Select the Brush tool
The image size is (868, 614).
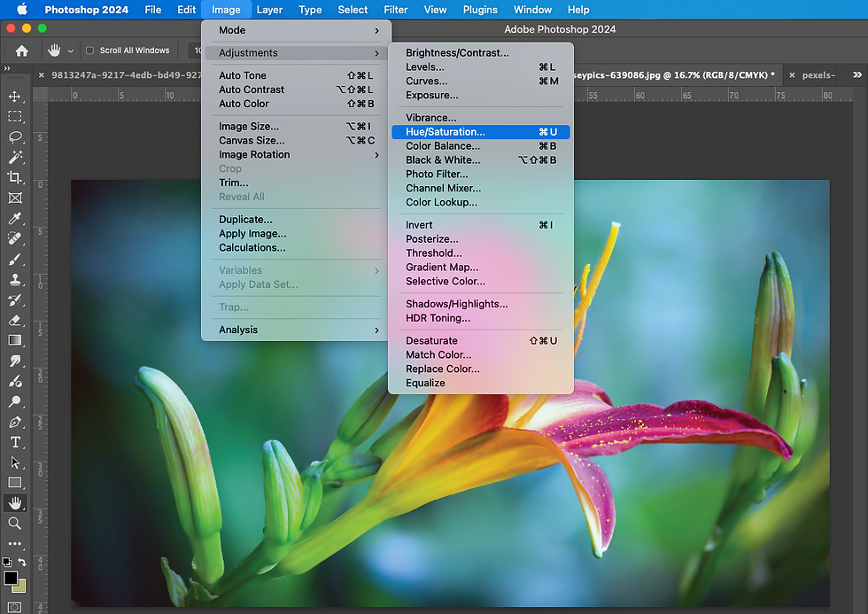(x=15, y=259)
